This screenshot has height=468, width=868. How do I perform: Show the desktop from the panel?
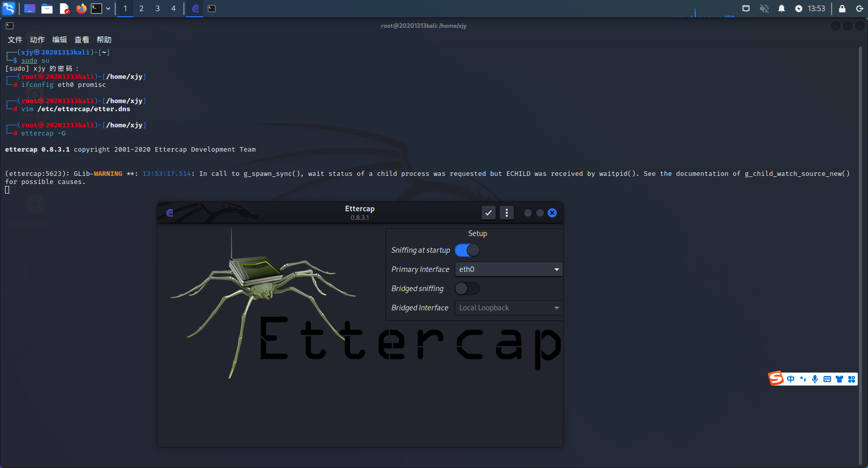point(30,9)
